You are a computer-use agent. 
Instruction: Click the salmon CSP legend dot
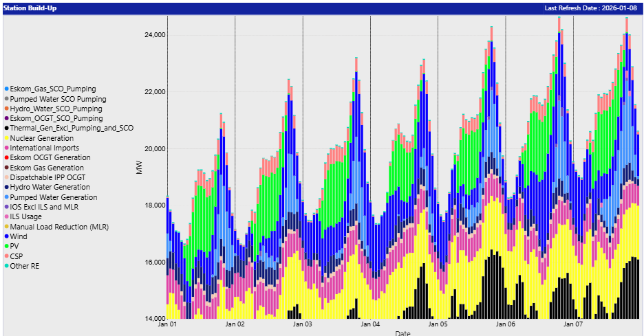click(6, 256)
